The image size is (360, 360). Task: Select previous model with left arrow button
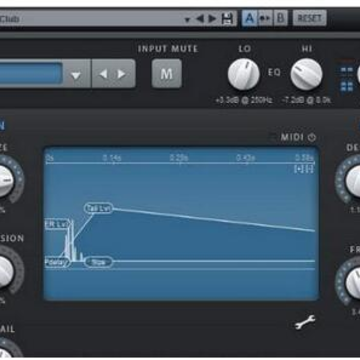tap(103, 74)
